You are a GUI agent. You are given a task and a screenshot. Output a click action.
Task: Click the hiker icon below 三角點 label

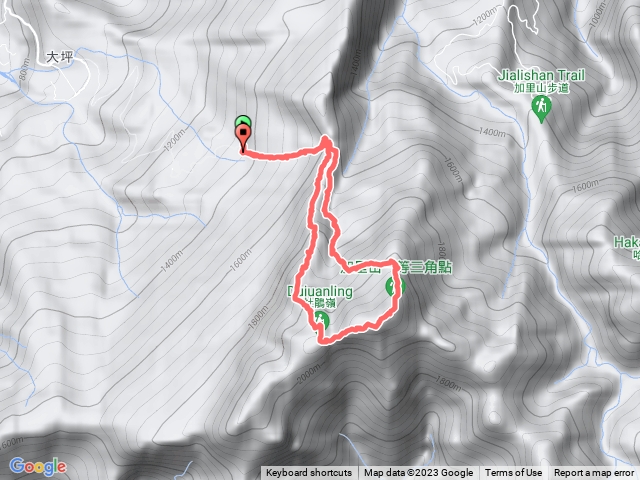(x=395, y=286)
